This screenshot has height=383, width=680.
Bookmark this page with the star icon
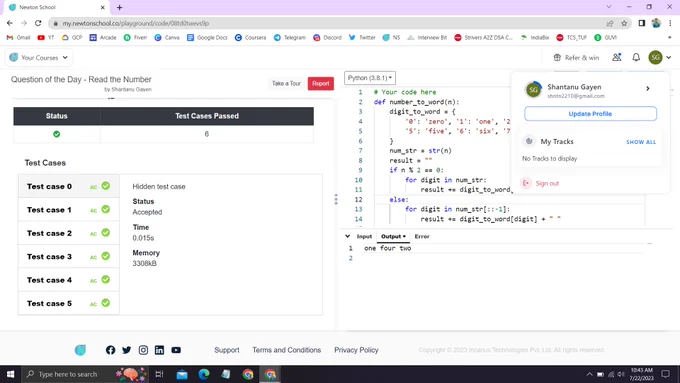tap(624, 23)
